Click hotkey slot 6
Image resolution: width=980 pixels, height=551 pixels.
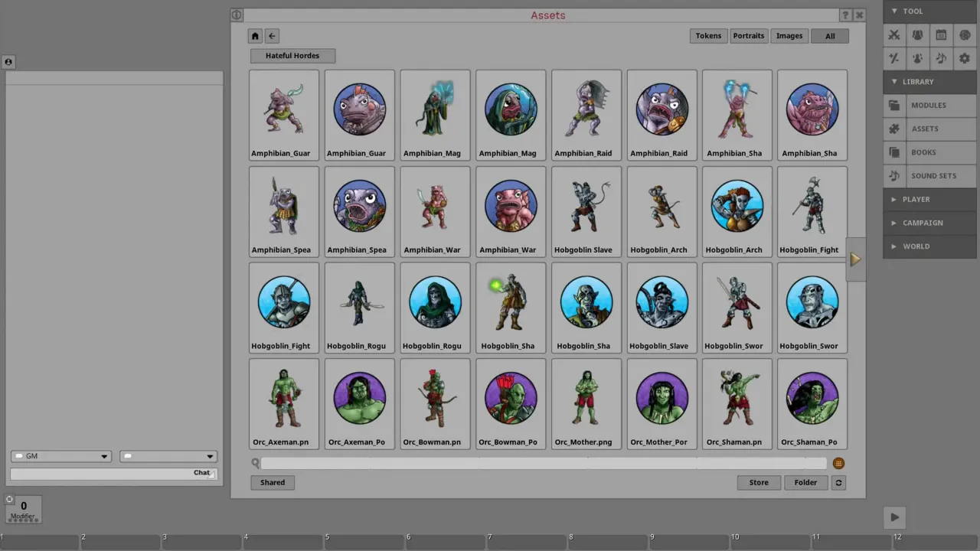click(446, 542)
